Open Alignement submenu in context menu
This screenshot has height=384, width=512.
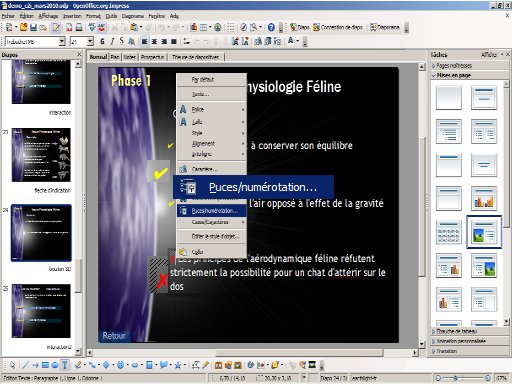pyautogui.click(x=211, y=144)
